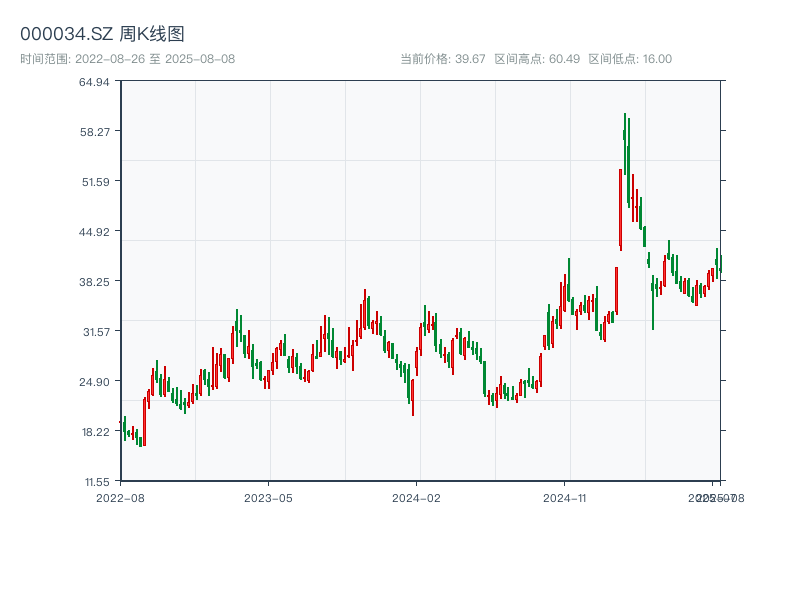This screenshot has height=600, width=800.
Task: Click the 2023-05 x-axis date label
Action: (268, 497)
